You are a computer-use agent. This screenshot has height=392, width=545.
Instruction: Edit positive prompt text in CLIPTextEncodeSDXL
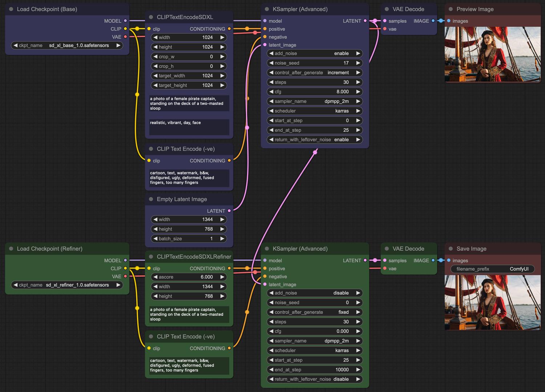click(189, 103)
